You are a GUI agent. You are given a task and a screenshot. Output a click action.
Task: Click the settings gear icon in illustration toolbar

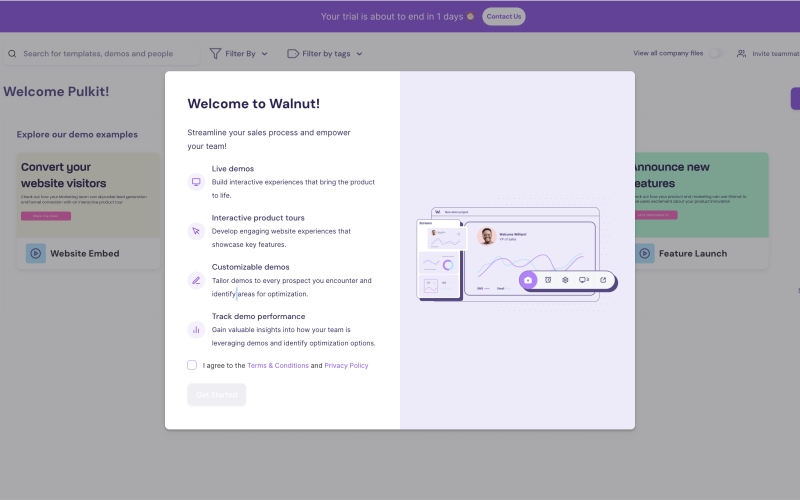tap(565, 280)
